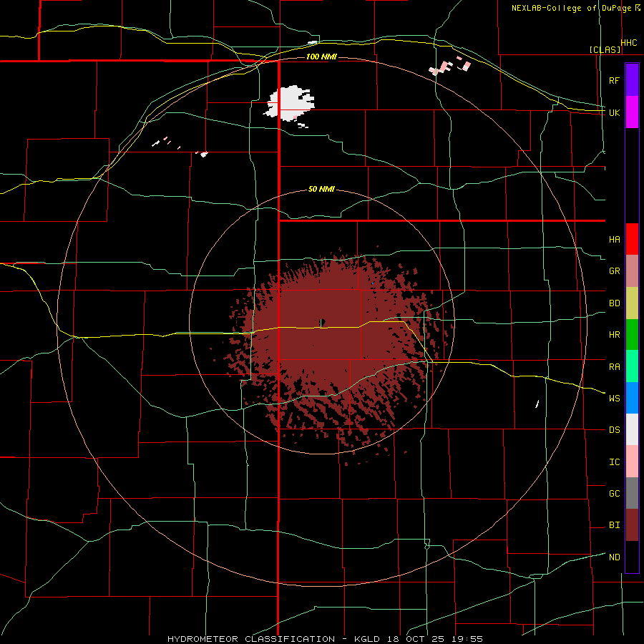Click the 100 NMI range ring label

point(321,57)
